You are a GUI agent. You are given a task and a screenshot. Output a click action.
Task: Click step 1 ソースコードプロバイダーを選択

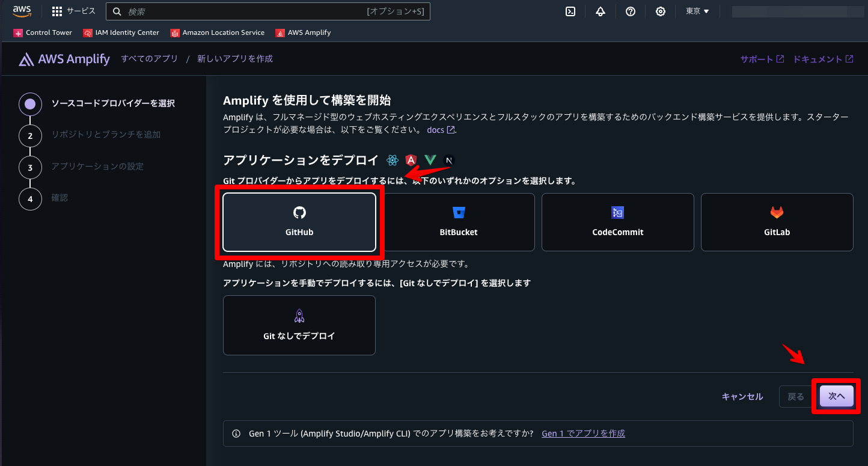pos(113,103)
